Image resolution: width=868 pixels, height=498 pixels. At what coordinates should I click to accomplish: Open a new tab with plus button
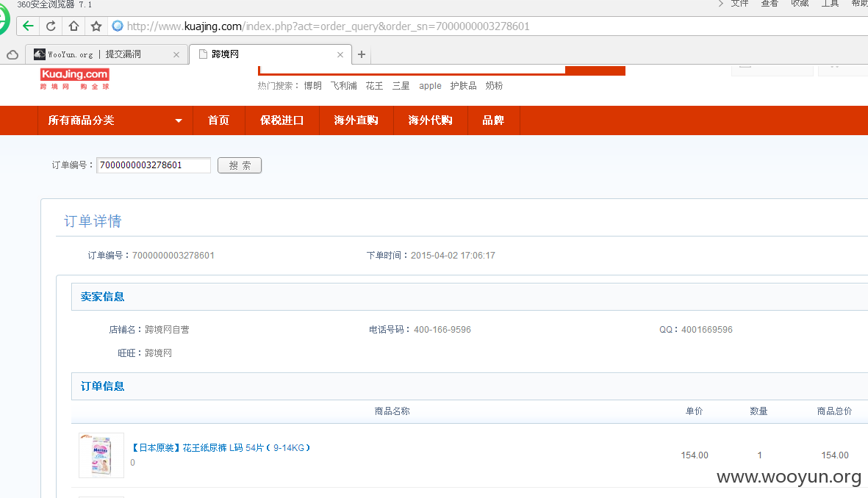(362, 54)
